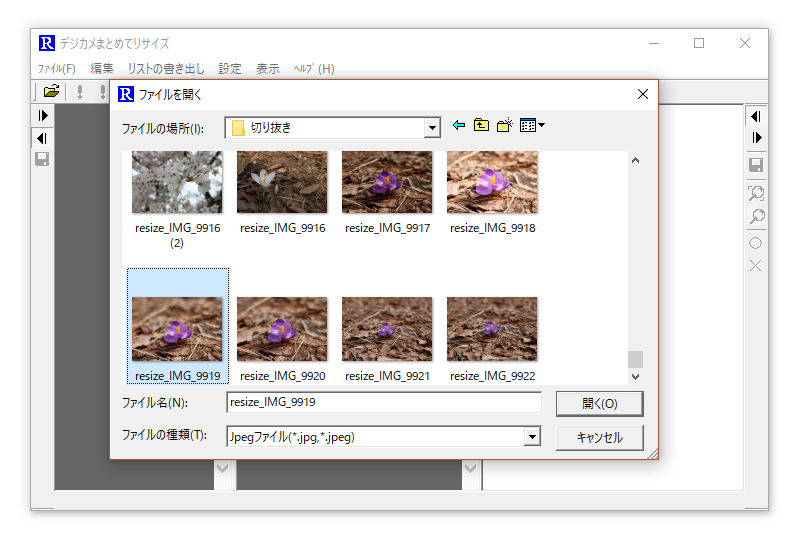Viewport: 800px width, 550px height.
Task: Click the right panel save disk icon
Action: click(756, 165)
